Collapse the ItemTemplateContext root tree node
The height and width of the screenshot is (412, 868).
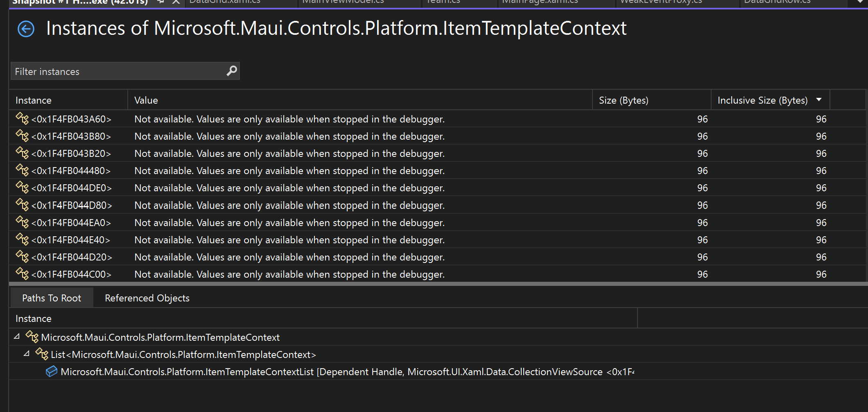[16, 337]
